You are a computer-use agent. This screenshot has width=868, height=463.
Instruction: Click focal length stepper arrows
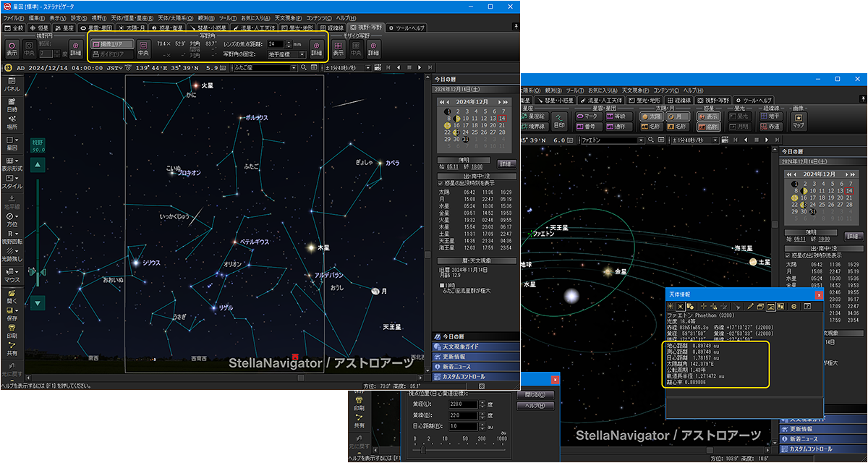[x=288, y=44]
